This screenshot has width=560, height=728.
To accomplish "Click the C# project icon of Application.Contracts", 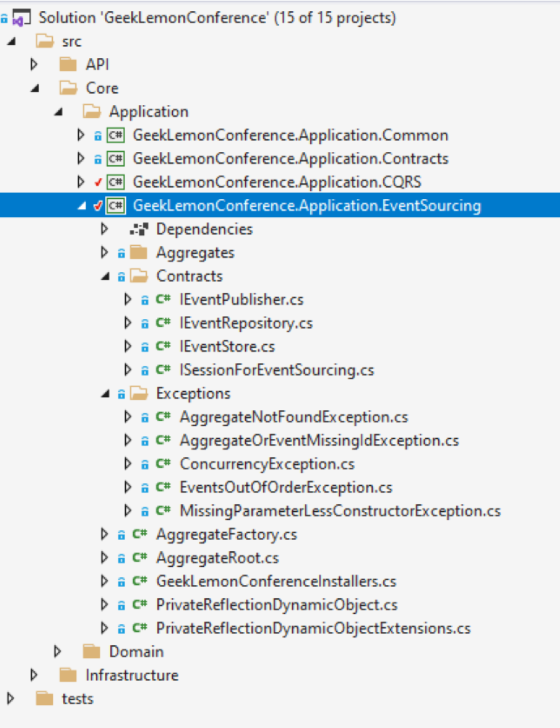I will click(115, 159).
